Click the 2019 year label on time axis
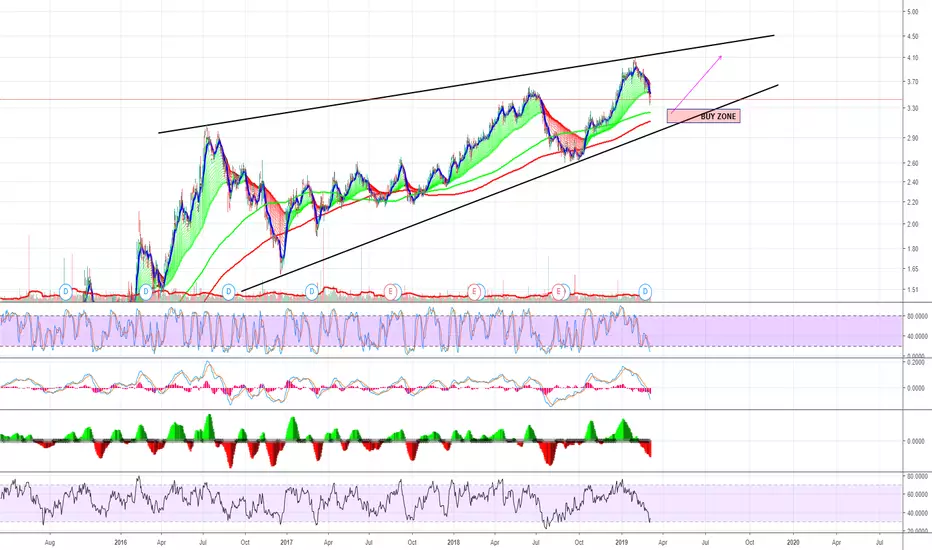Screen dimensions: 932x550 [622, 542]
